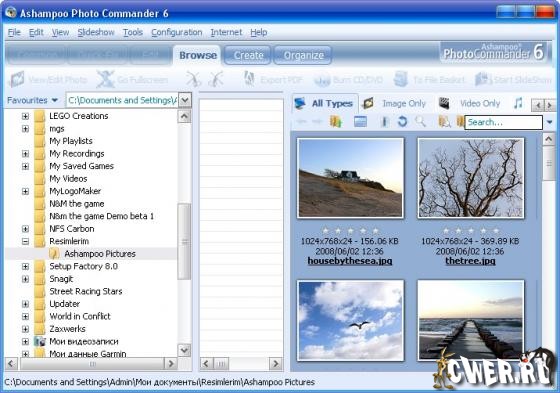Image resolution: width=560 pixels, height=393 pixels.
Task: Click the Create tab button
Action: point(248,55)
